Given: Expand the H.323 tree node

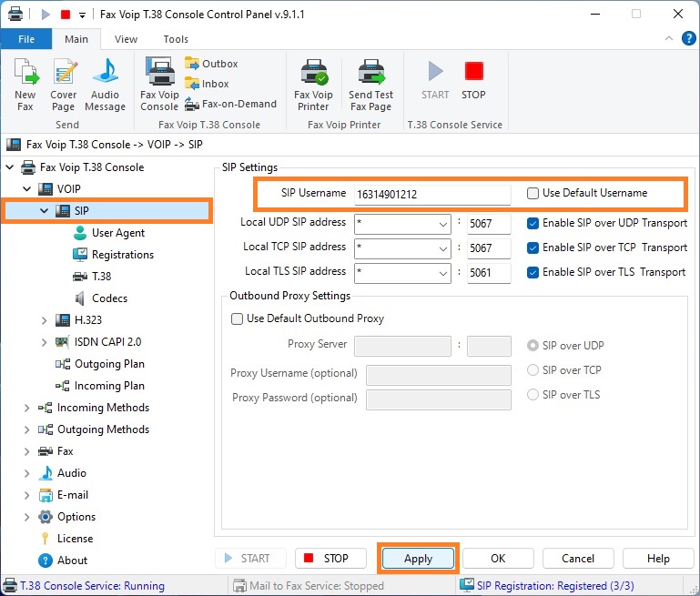Looking at the screenshot, I should [44, 320].
